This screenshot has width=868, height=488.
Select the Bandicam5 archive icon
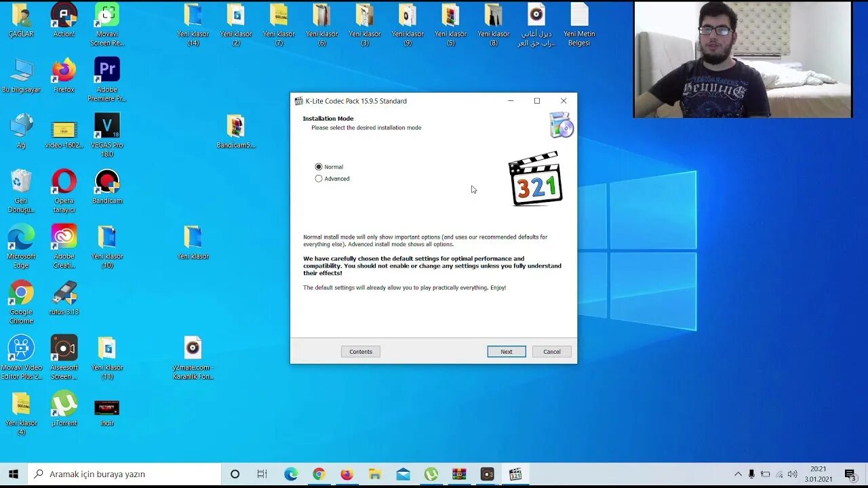coord(235,131)
